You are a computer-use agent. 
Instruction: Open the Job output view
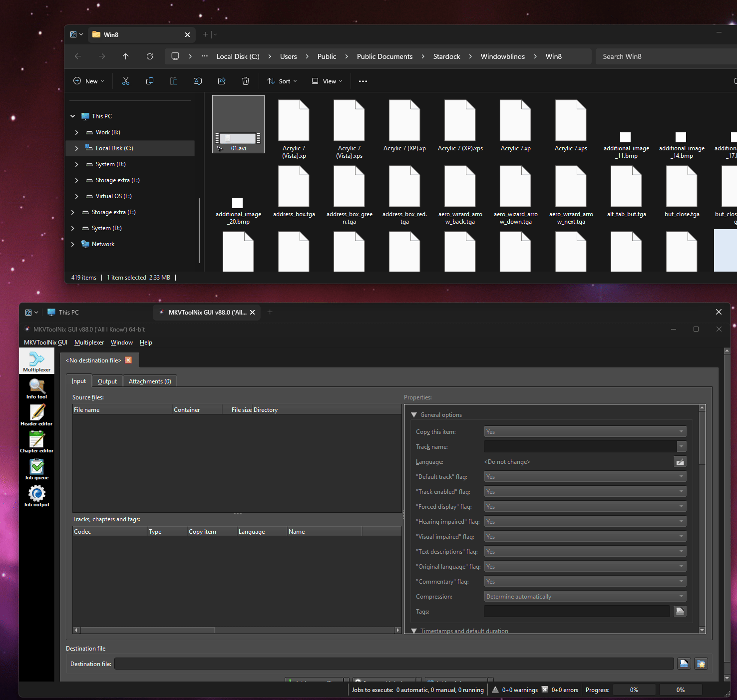[x=36, y=496]
